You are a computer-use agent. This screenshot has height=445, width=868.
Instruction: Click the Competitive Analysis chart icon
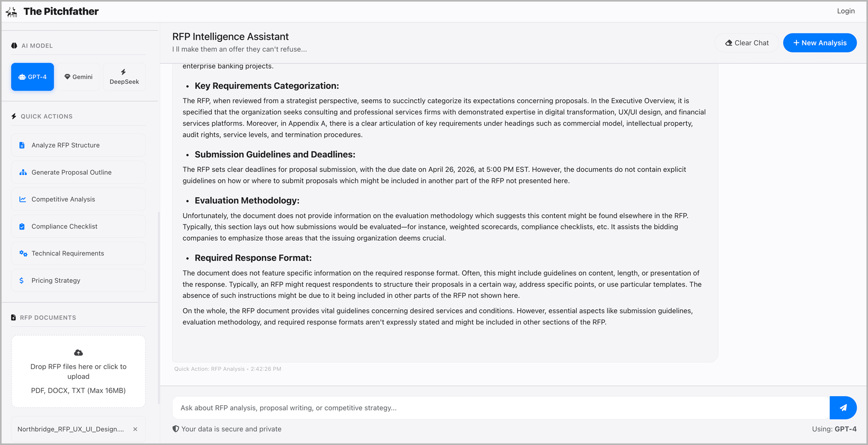pyautogui.click(x=23, y=199)
